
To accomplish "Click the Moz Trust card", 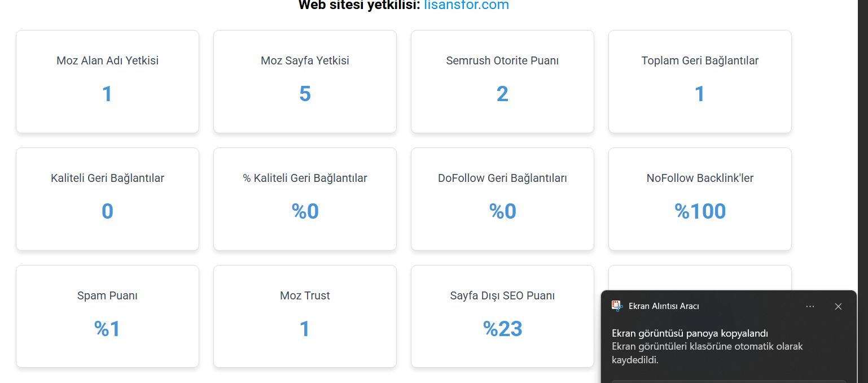I will (305, 316).
